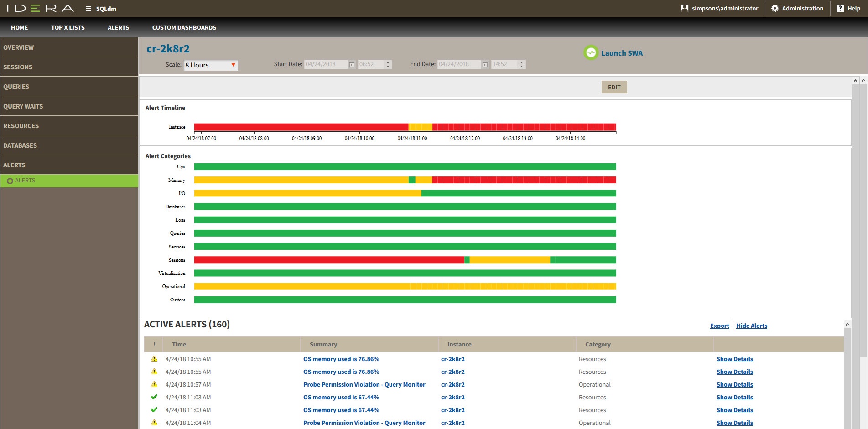Open the SQLdm hamburger menu icon
Image resolution: width=868 pixels, height=429 pixels.
88,9
